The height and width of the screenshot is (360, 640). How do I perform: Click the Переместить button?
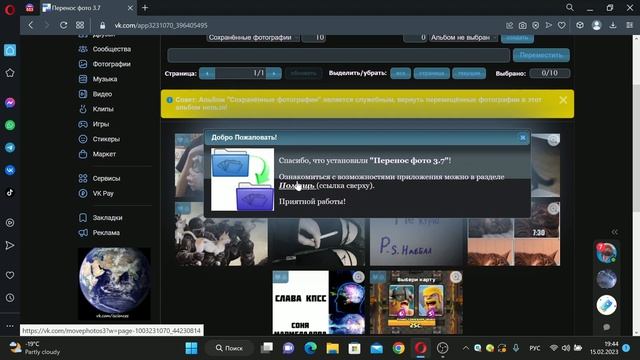(x=541, y=55)
